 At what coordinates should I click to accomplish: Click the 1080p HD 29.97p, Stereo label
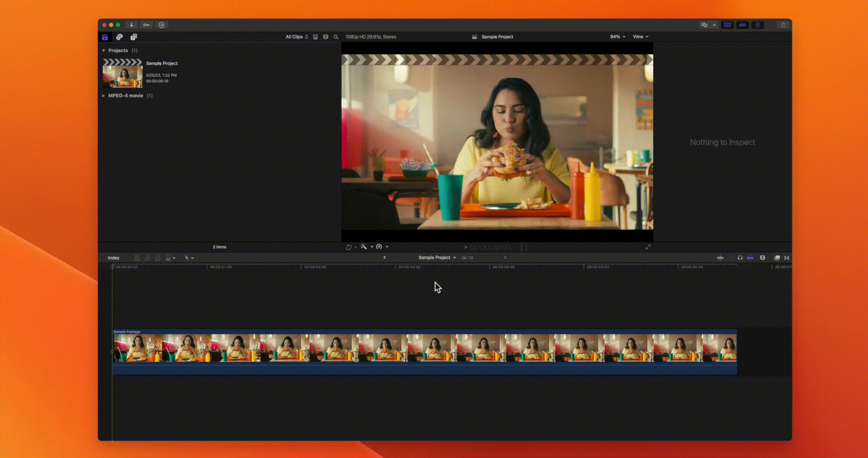pyautogui.click(x=371, y=37)
